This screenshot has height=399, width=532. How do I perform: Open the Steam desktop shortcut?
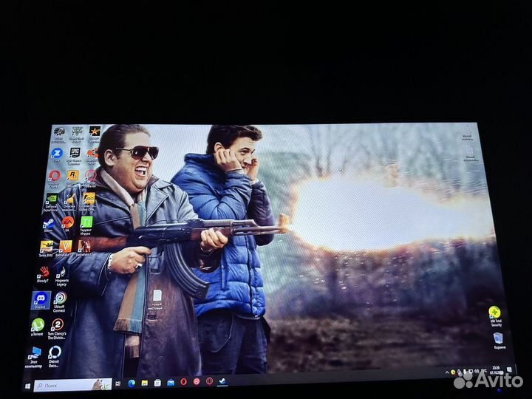[49, 225]
